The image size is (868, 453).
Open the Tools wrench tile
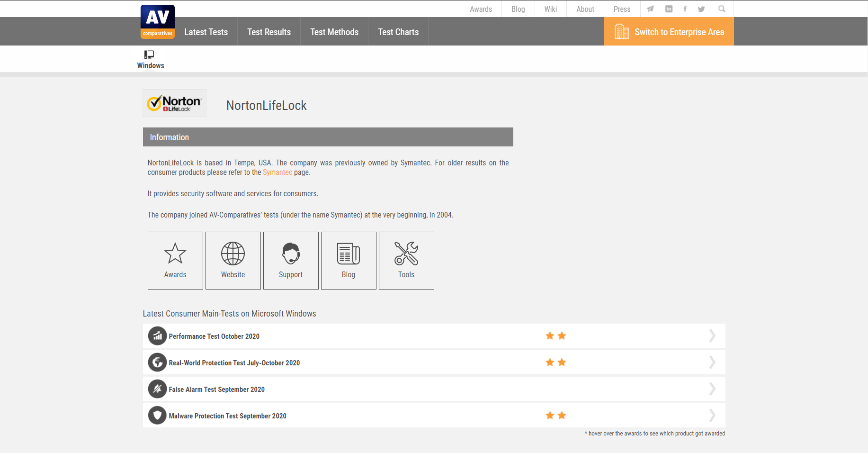[406, 260]
